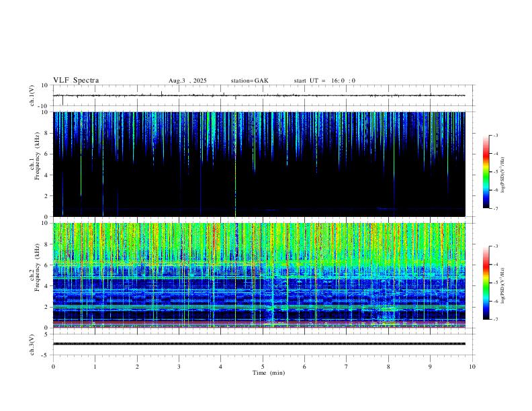Viewport: 532px width, 411px height.
Task: Select the ch.1 "Frequency (kHz)" axis label
Action: 38,156
